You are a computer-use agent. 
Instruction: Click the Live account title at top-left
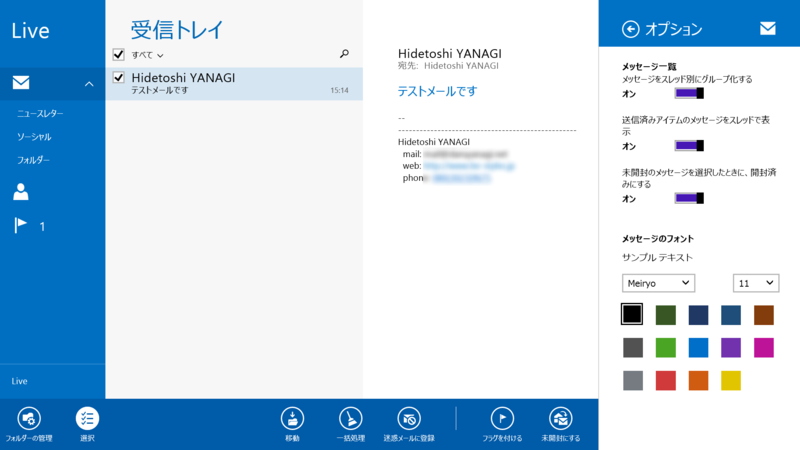[31, 31]
